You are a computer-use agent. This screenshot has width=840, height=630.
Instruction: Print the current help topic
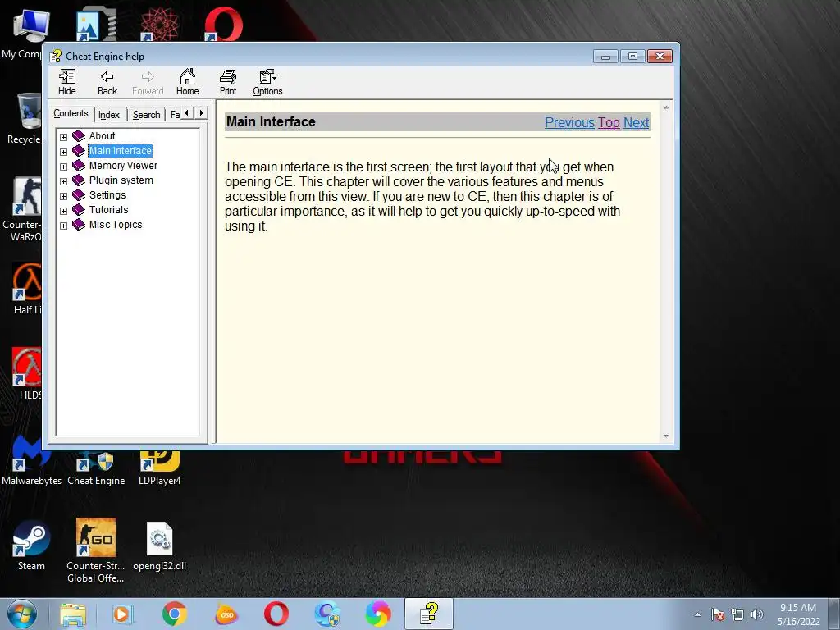228,83
